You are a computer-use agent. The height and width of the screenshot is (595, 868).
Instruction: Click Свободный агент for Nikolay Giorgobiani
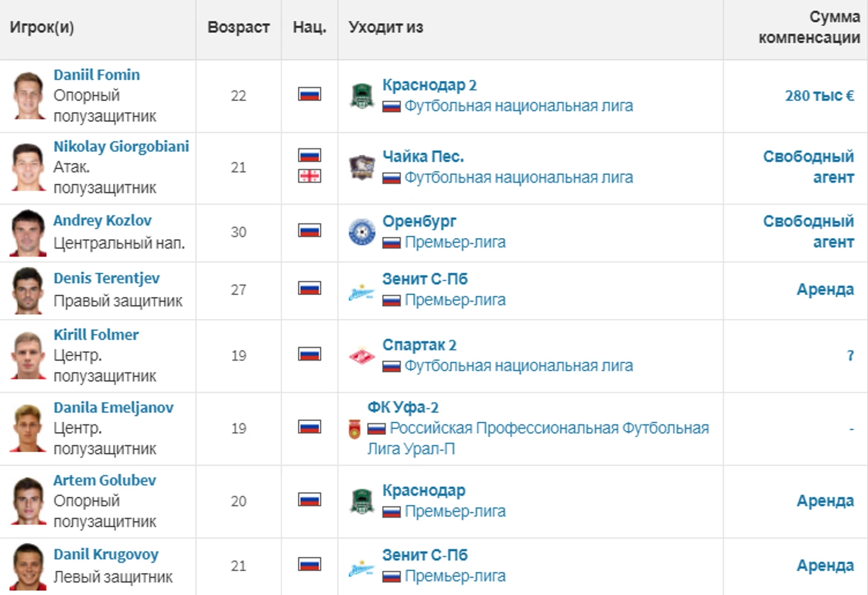click(x=809, y=167)
